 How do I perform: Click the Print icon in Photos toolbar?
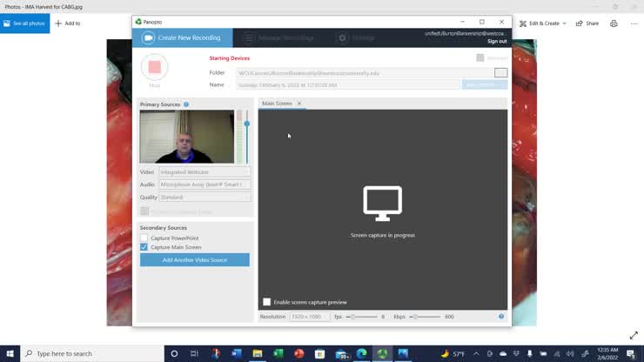[614, 23]
